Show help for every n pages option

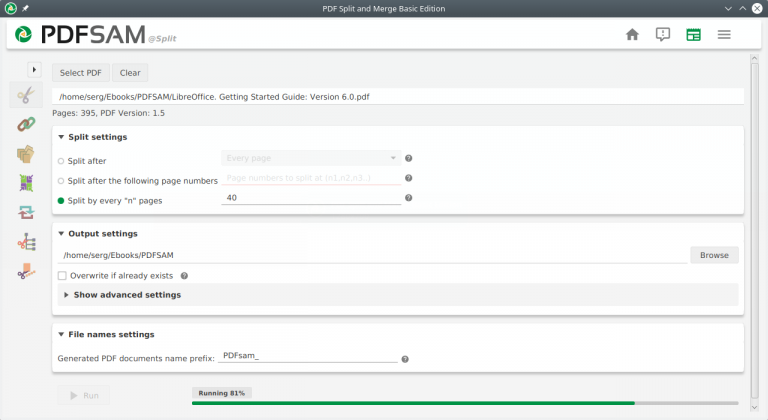click(x=408, y=198)
